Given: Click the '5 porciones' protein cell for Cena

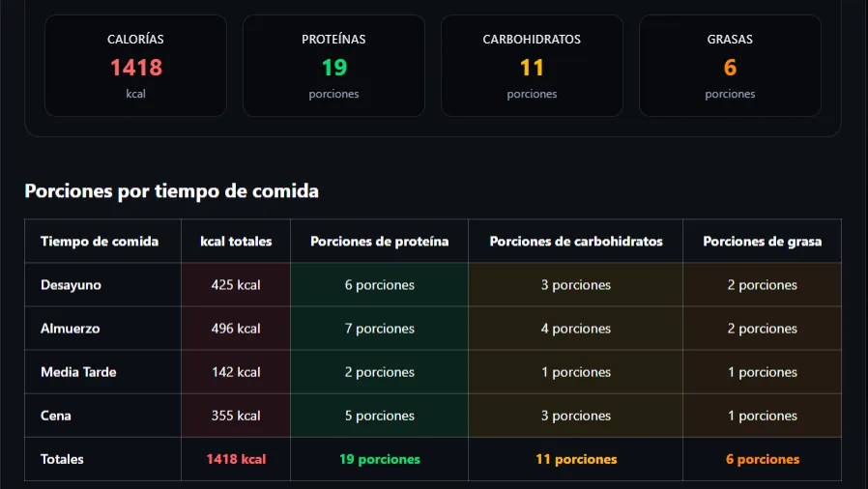Looking at the screenshot, I should tap(379, 416).
